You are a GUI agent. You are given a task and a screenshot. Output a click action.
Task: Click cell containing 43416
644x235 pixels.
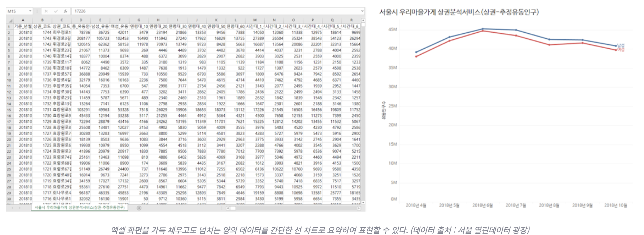tap(120, 122)
